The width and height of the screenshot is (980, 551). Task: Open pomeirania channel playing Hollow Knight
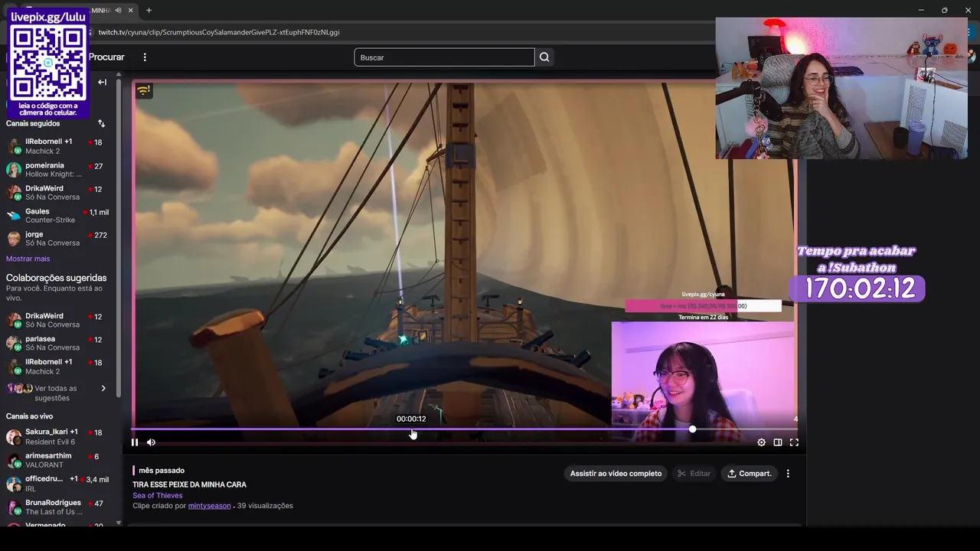(x=57, y=170)
